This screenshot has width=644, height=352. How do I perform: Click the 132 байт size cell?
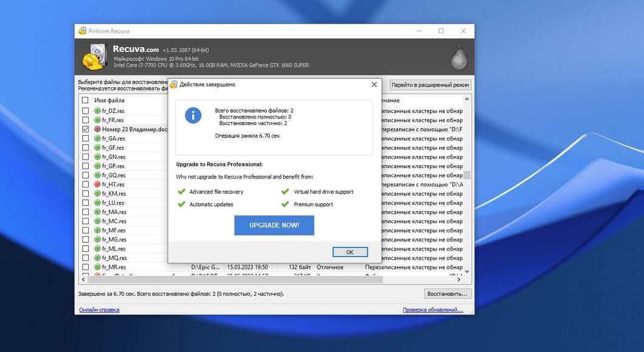point(300,267)
